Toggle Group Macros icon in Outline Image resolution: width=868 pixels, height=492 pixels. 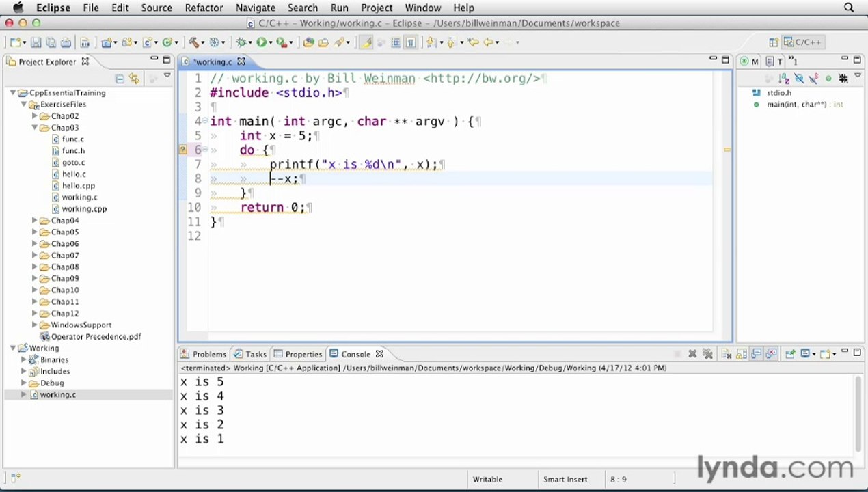click(843, 79)
